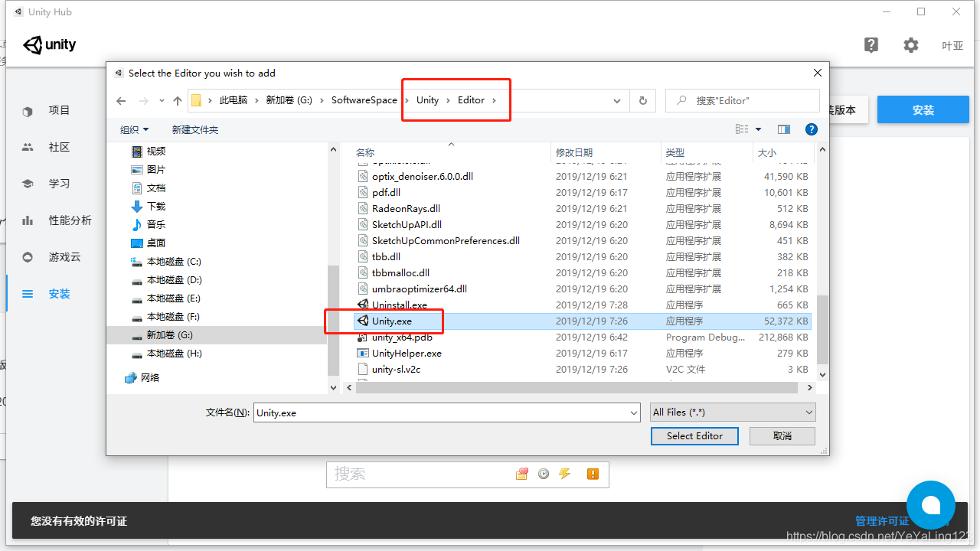
Task: Select umbraoptimizer64.dll file
Action: click(x=419, y=289)
